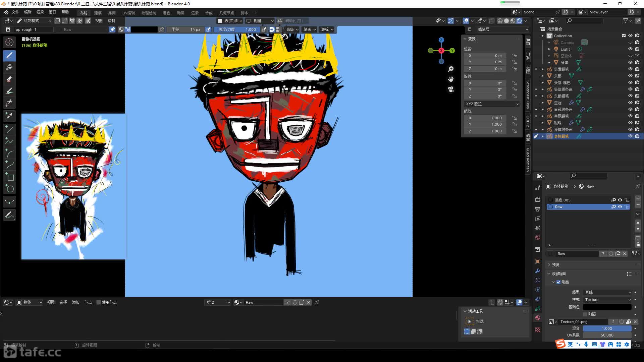Viewport: 644px width, 362px height.
Task: Select the Eyedropper tool
Action: point(9,116)
